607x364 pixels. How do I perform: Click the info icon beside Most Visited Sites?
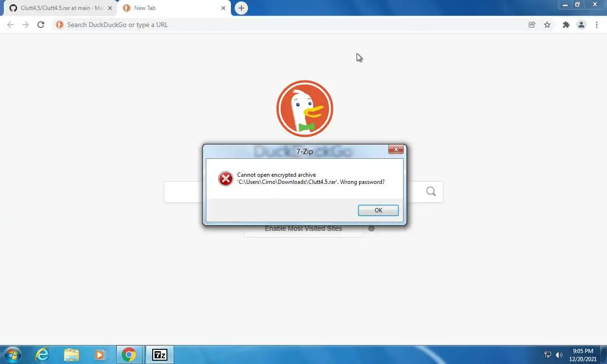(x=371, y=228)
